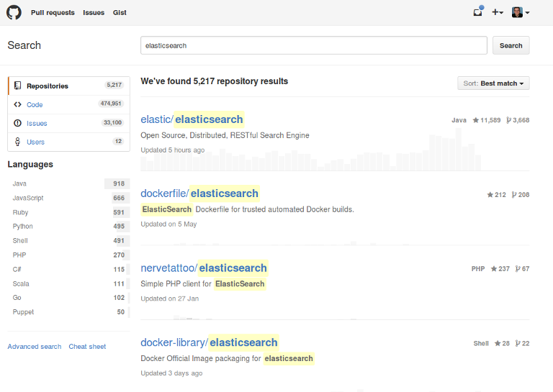Click the 12 Users count badge
The image size is (553, 392).
click(118, 141)
